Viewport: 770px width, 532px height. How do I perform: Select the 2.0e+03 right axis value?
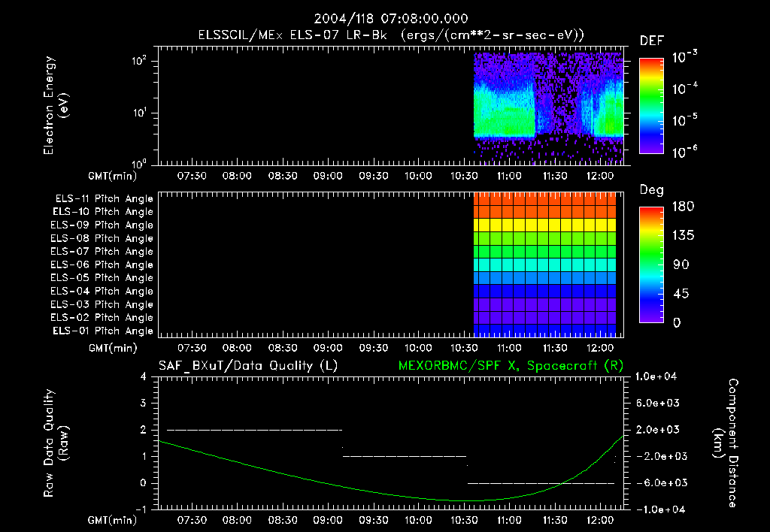(x=658, y=429)
